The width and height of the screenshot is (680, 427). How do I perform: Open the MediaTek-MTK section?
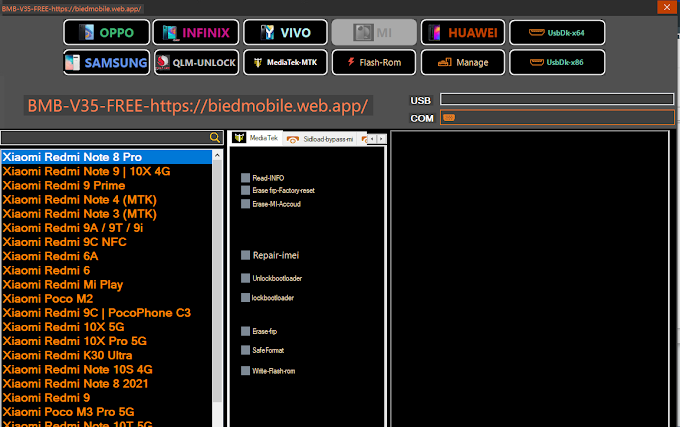click(285, 62)
